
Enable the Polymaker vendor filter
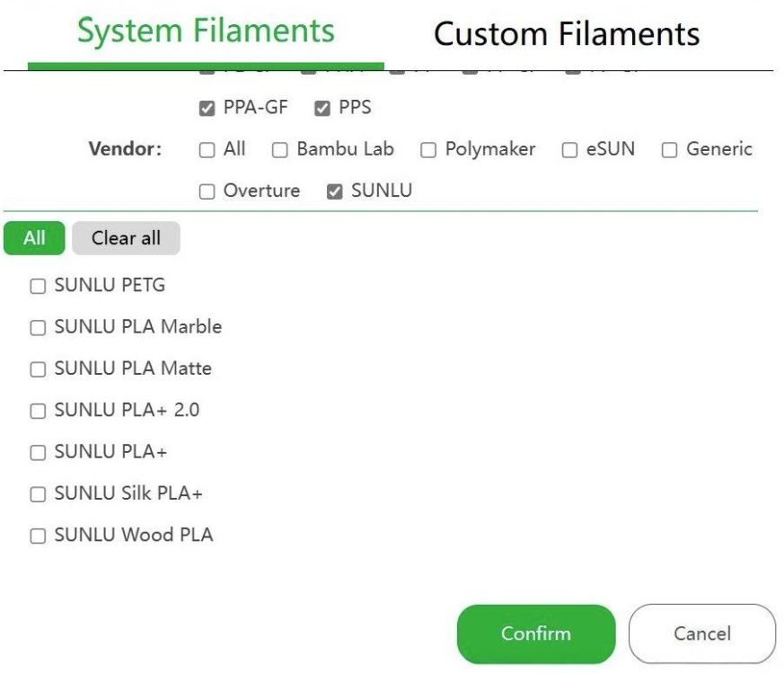click(x=428, y=150)
